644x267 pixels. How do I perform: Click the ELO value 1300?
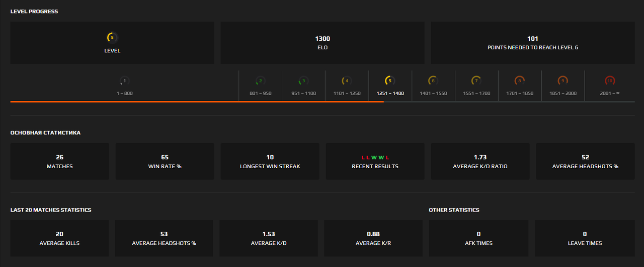(x=323, y=39)
